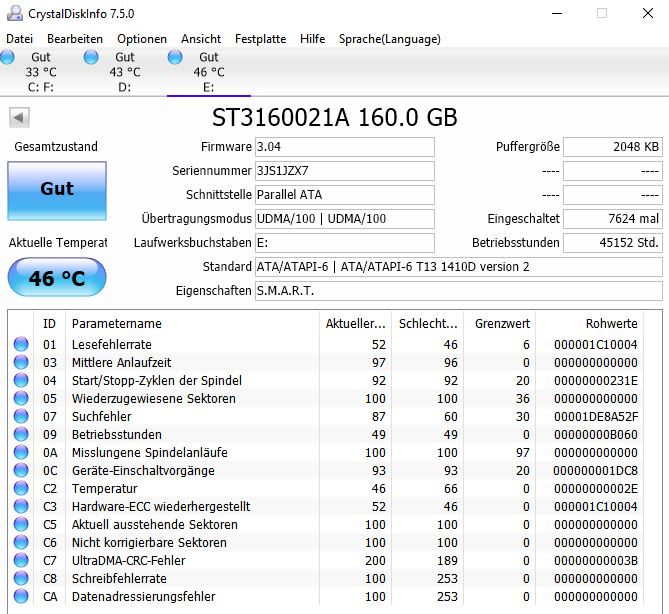Click the Gesamtzustand label
Screen dimensions: 669x614
point(56,146)
